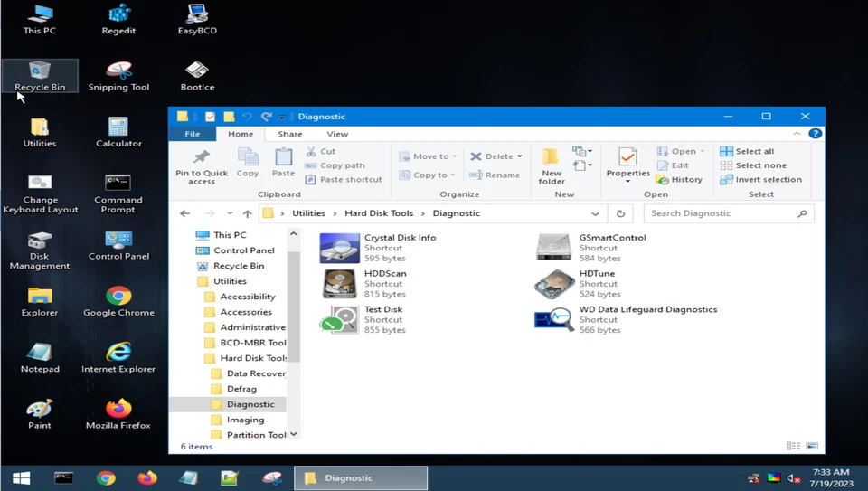Select Partition Tools folder in navigation tree

click(256, 435)
